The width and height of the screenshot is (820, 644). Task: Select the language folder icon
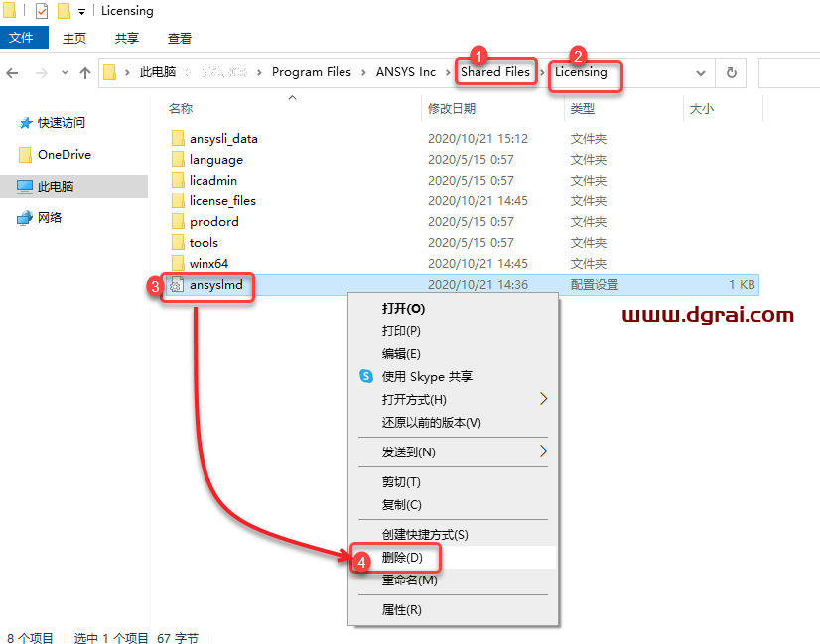pos(178,160)
